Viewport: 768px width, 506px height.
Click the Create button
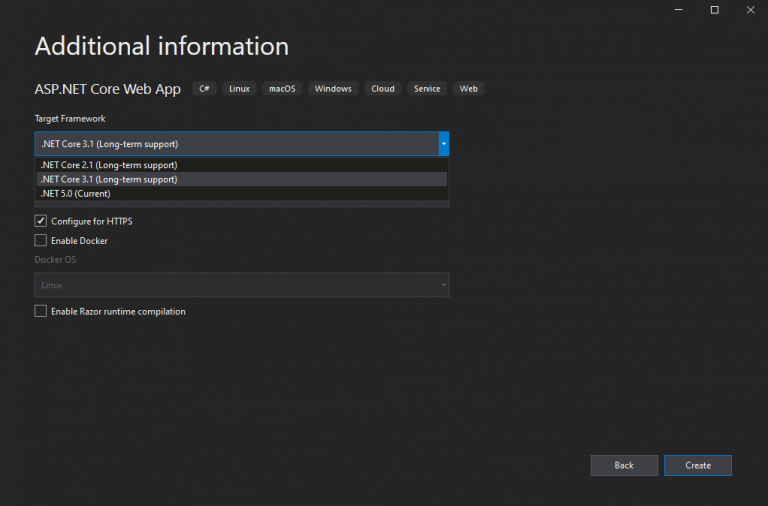[x=698, y=465]
